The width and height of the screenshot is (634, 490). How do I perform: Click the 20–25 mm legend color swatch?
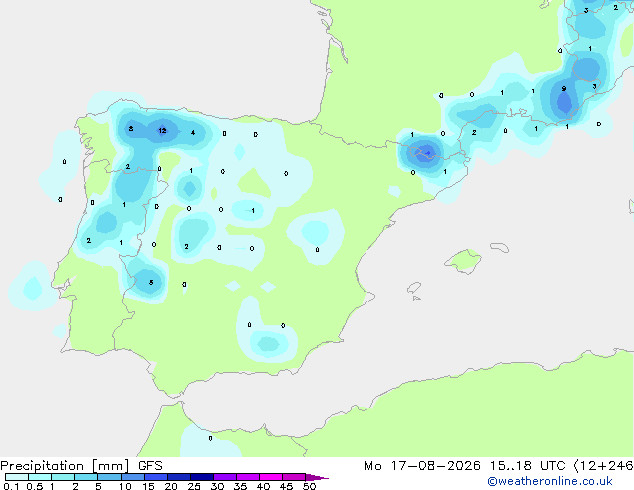point(179,477)
